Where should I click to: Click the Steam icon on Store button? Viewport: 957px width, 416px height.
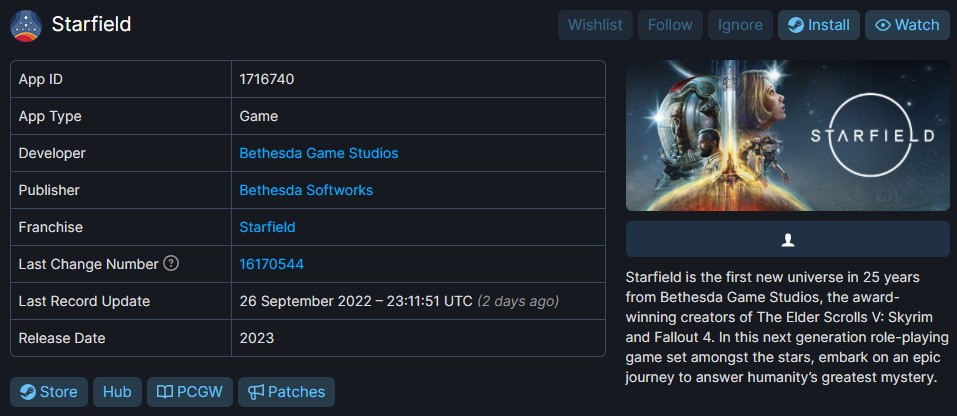click(27, 392)
